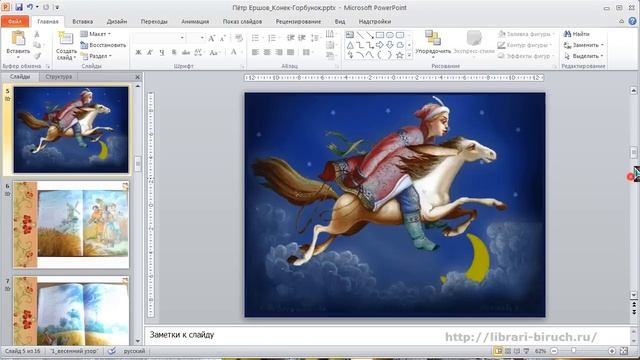Viewport: 640px width, 360px height.
Task: Collapse the ribbon with caret icon
Action: coord(621,21)
